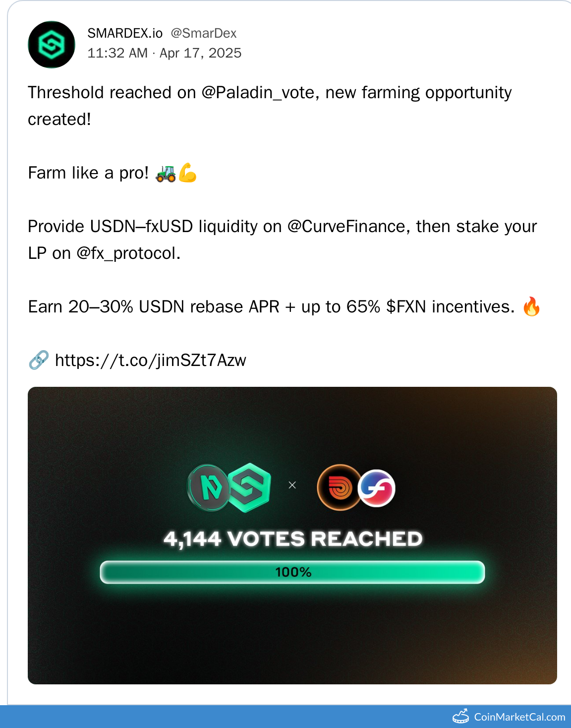Click the CoinMarketCal.com watermark text

click(519, 717)
